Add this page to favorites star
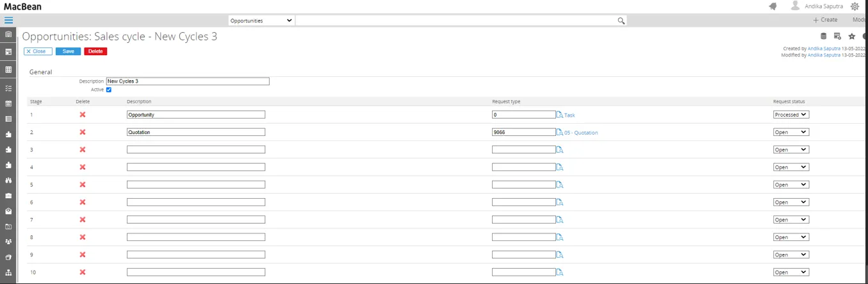The width and height of the screenshot is (868, 284). point(852,37)
